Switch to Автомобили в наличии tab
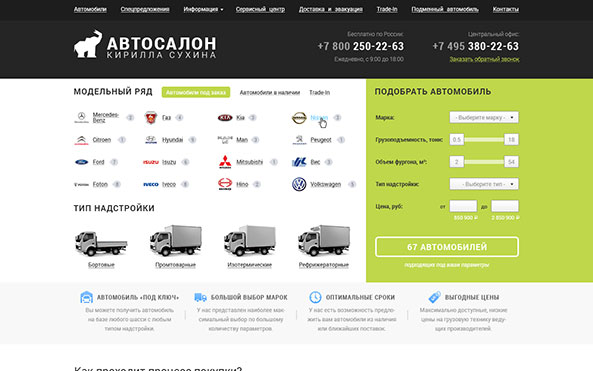Screen dimensions: 593x371 point(270,92)
